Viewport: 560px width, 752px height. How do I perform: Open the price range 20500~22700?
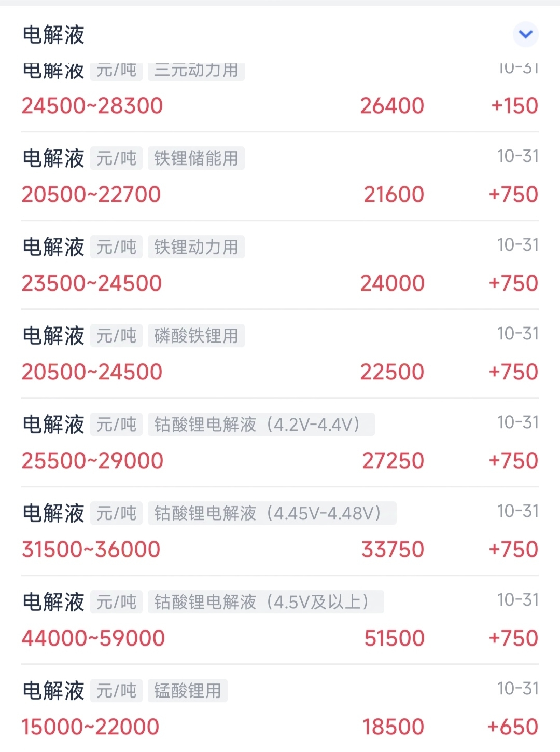coord(91,195)
